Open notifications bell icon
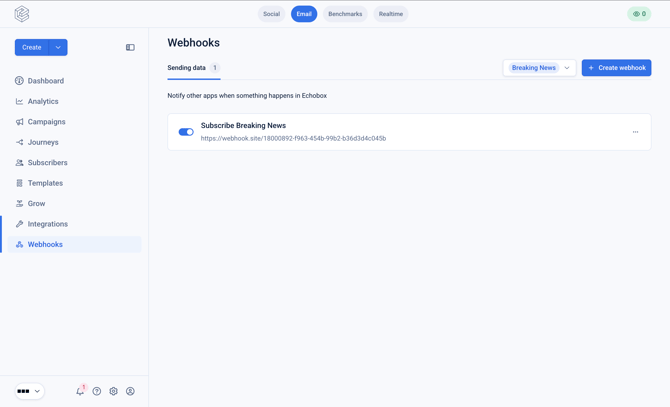 80,391
